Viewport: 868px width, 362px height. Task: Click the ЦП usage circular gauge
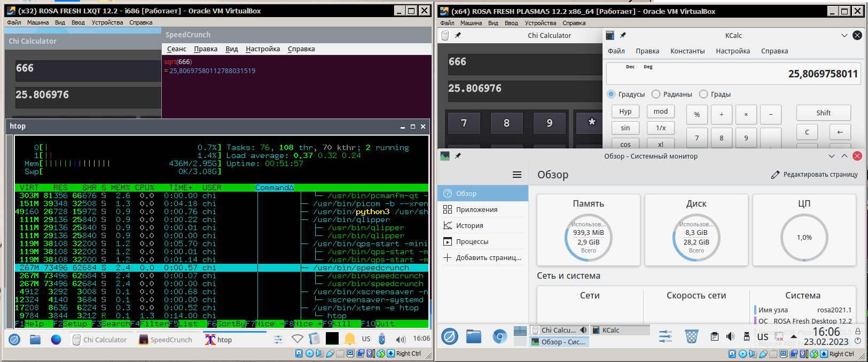804,238
